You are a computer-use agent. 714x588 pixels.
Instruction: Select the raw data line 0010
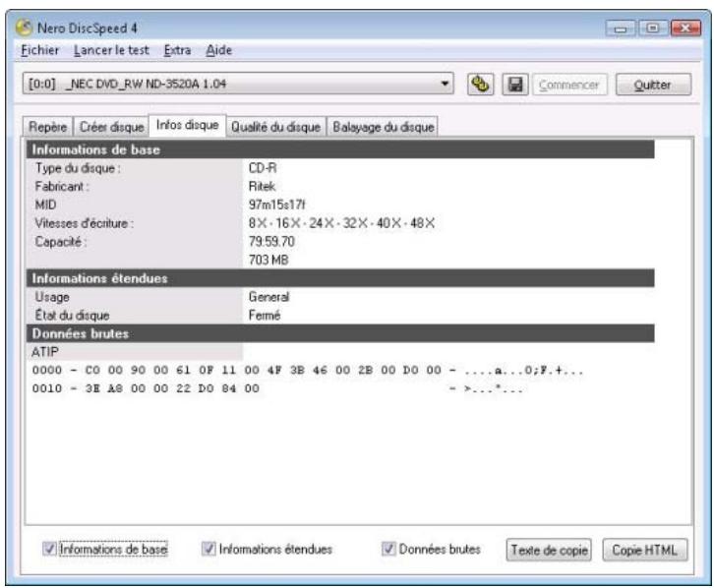pos(277,388)
